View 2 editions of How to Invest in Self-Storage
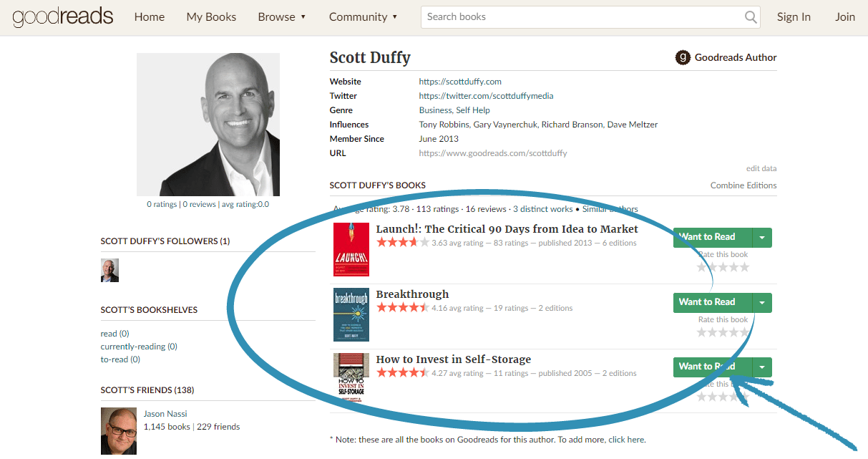This screenshot has height=459, width=868. (x=620, y=373)
